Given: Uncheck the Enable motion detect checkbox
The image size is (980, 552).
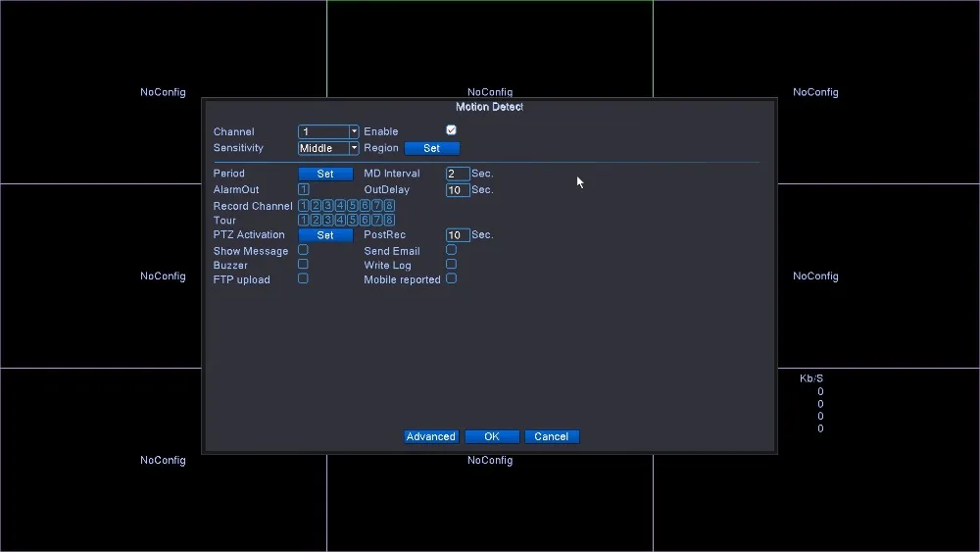Looking at the screenshot, I should (451, 130).
